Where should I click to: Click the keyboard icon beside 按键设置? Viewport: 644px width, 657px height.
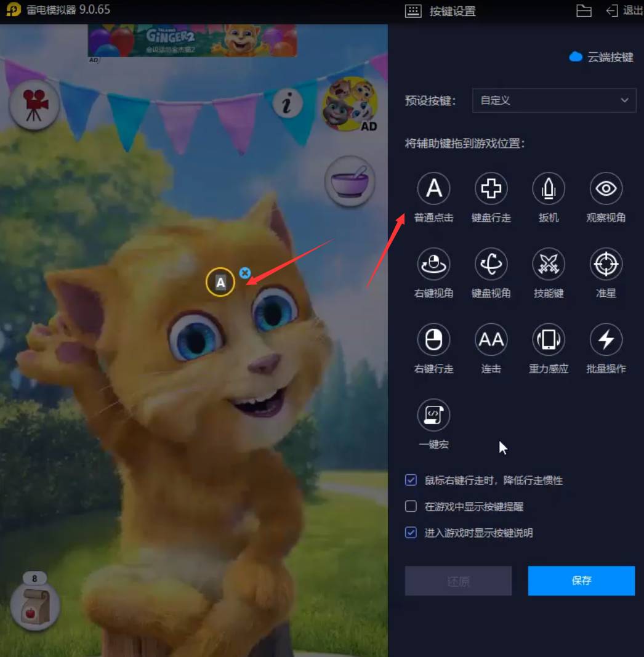point(413,11)
